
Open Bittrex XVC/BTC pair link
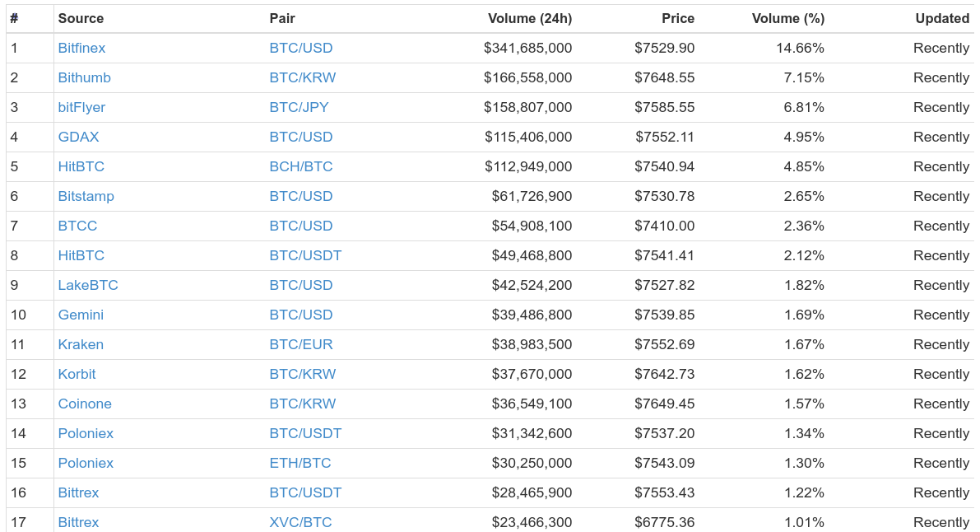coord(300,522)
